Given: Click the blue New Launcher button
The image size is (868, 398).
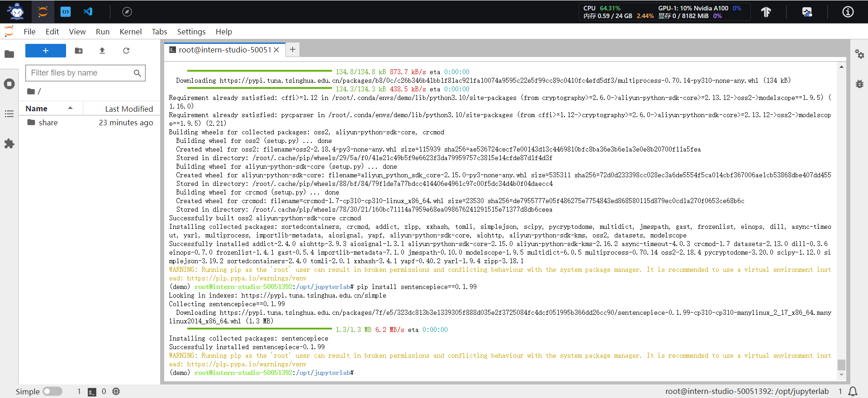Looking at the screenshot, I should coord(46,51).
